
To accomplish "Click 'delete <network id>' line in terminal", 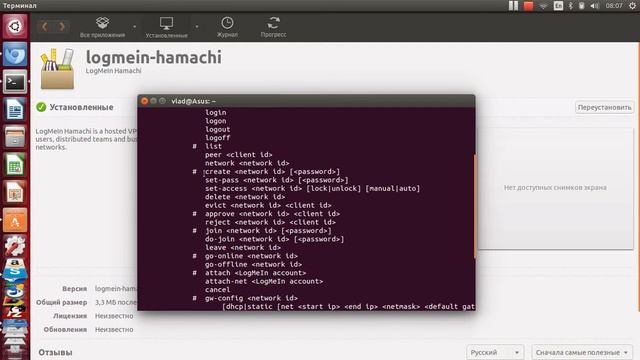I will coord(245,197).
